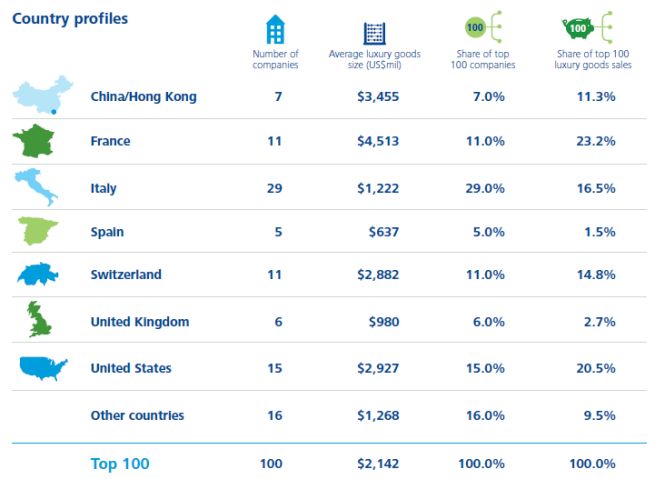Select the blue Switzerland map icon
Image resolution: width=655 pixels, height=479 pixels.
point(39,275)
